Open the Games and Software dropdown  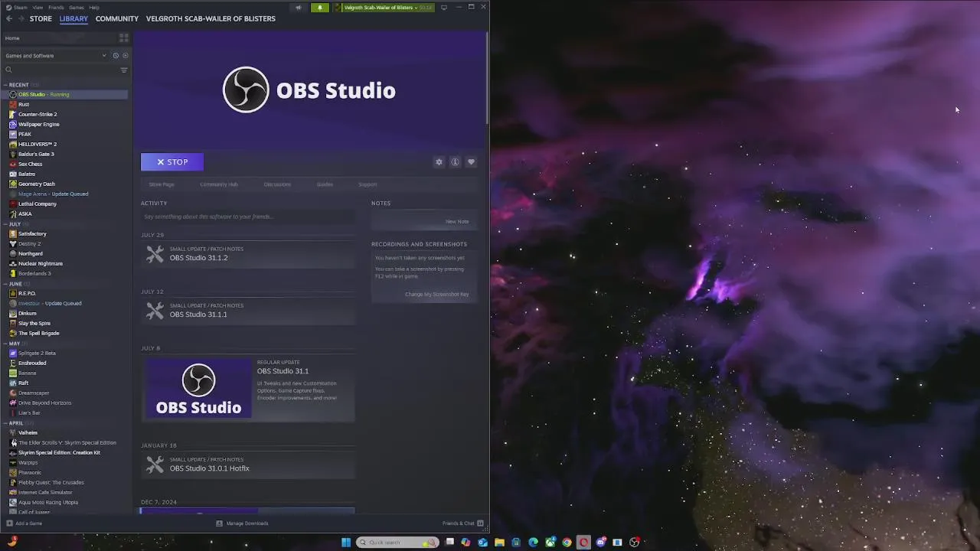tap(56, 56)
